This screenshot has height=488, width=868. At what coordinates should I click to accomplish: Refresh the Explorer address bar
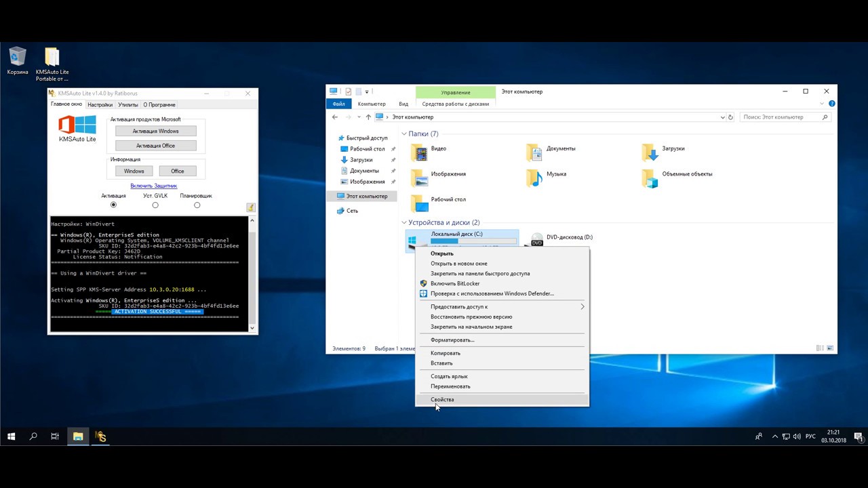[x=730, y=117]
